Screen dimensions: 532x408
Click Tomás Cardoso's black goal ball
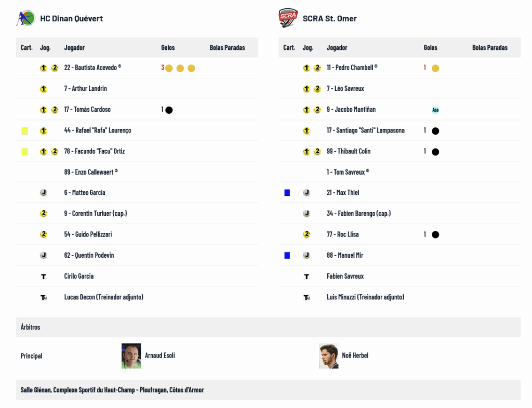tap(169, 110)
